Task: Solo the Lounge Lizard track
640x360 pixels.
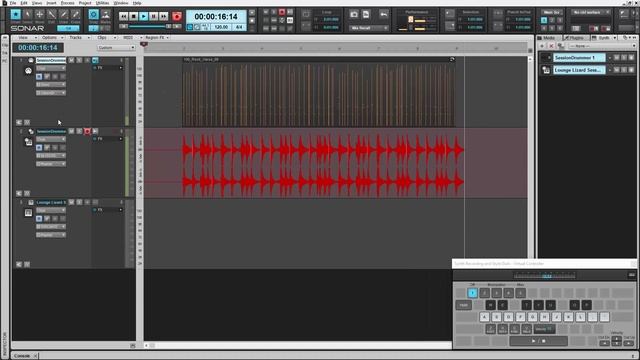Action: click(x=79, y=202)
